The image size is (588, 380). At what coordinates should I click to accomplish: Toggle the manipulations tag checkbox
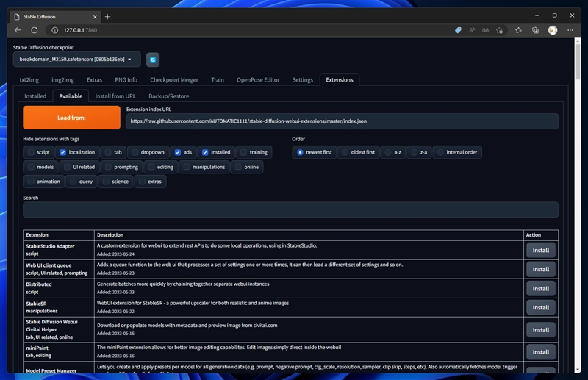tap(187, 167)
